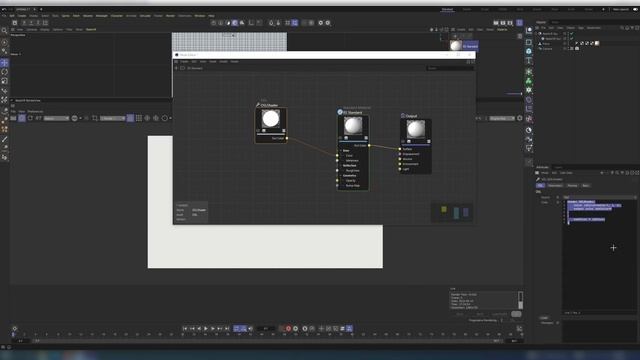This screenshot has height=360, width=640.
Task: Open the first dropdown in RenderView toolbar
Action: tap(56, 118)
